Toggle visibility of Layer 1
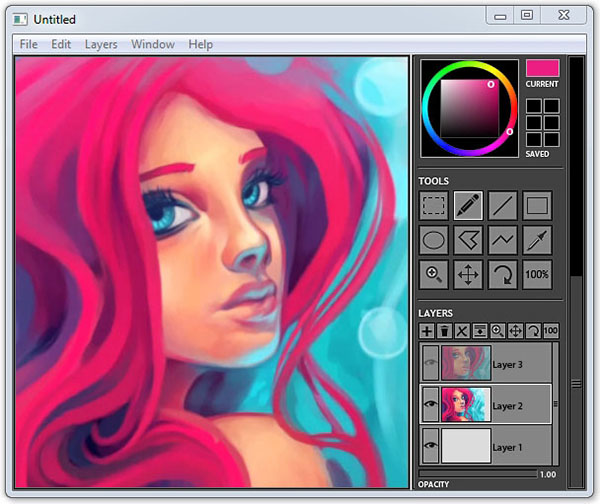Screen dimensions: 600x504 click(429, 447)
